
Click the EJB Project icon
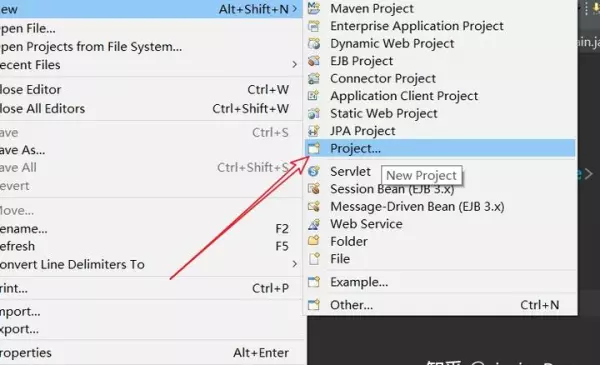314,61
